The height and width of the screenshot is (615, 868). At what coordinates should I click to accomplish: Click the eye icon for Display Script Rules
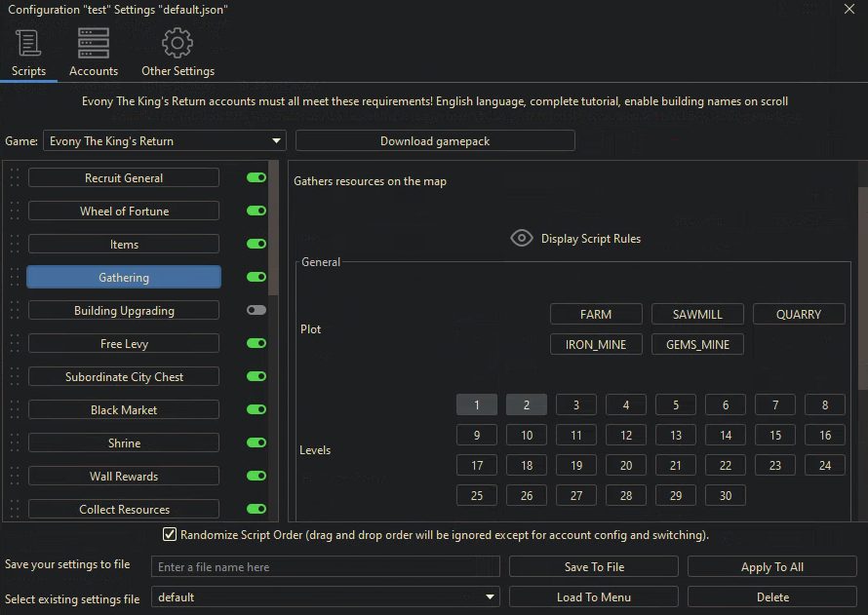pos(522,239)
